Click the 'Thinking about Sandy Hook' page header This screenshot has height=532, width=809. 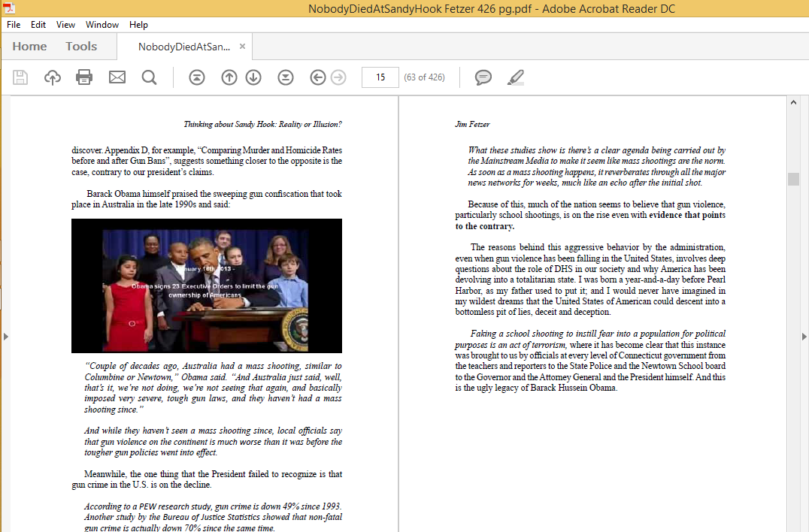click(262, 124)
